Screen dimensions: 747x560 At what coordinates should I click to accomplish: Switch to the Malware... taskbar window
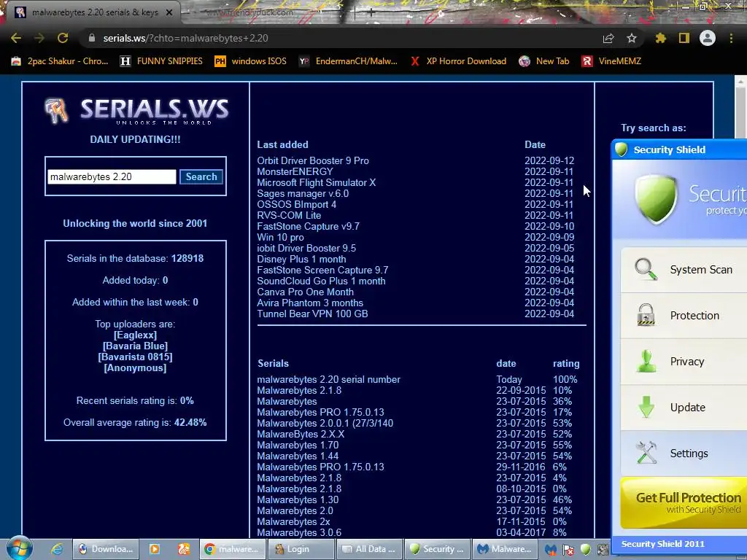(505, 549)
